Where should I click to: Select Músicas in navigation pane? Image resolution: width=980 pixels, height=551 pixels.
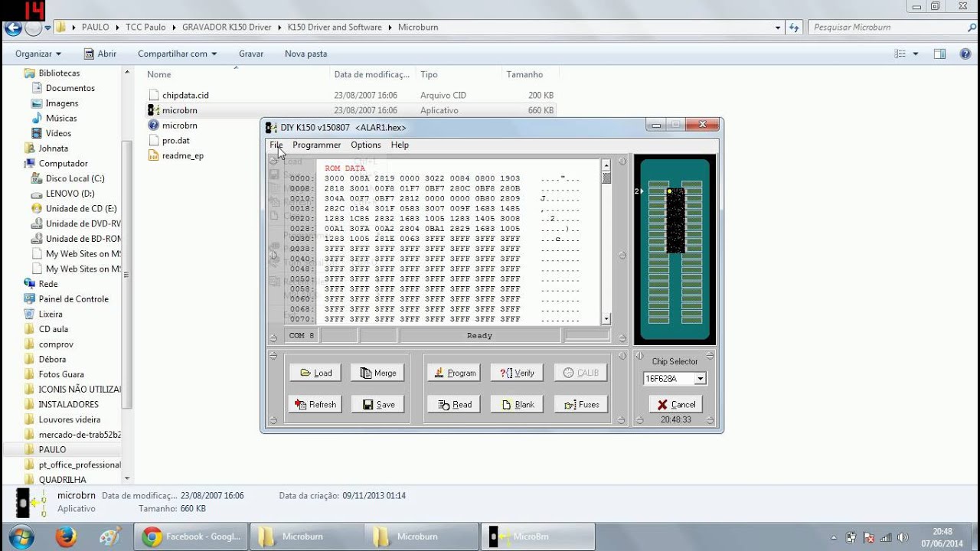(x=61, y=118)
